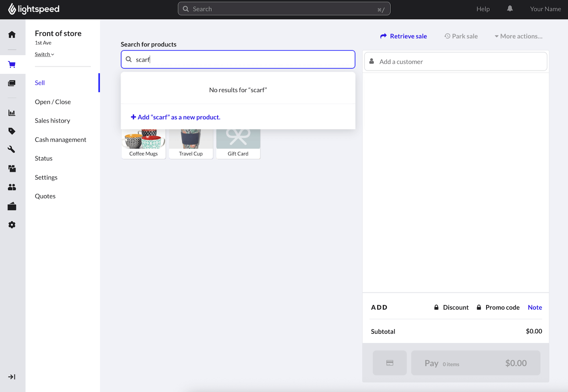The width and height of the screenshot is (568, 392).
Task: Go to Sales history
Action: [x=52, y=121]
